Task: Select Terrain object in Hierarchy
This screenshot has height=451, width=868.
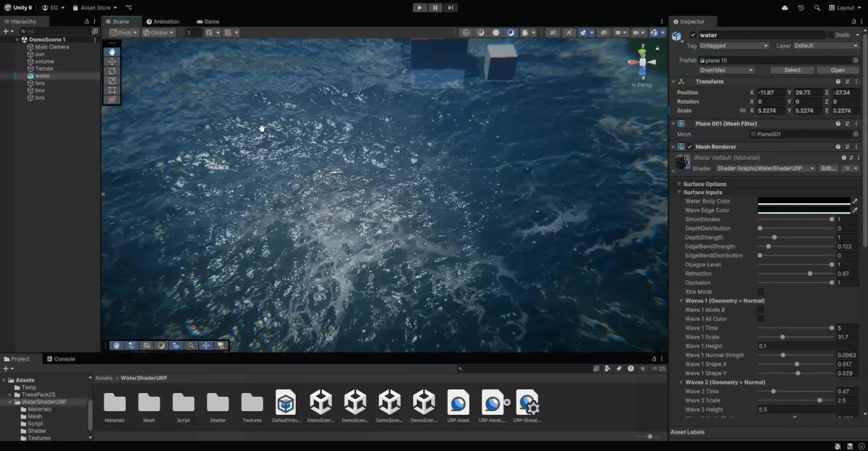Action: coord(44,69)
